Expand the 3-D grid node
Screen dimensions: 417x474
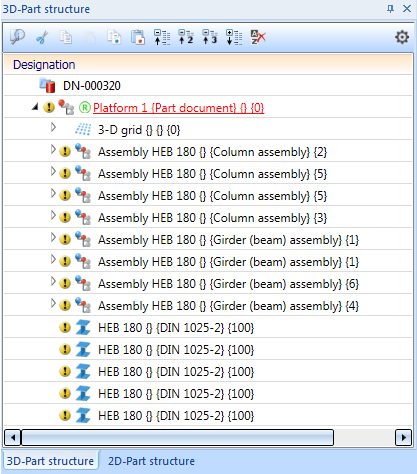pyautogui.click(x=53, y=127)
